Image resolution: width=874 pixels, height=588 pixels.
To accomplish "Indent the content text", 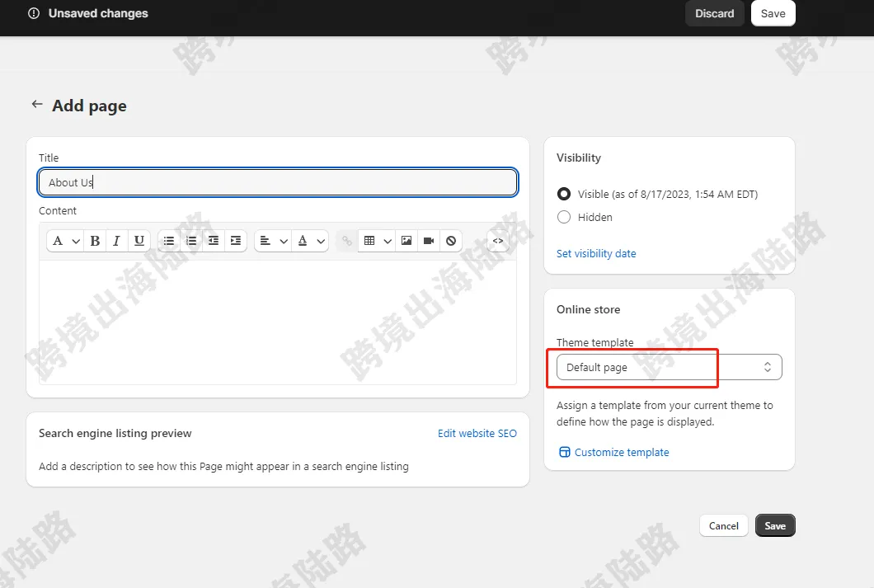I will [236, 241].
